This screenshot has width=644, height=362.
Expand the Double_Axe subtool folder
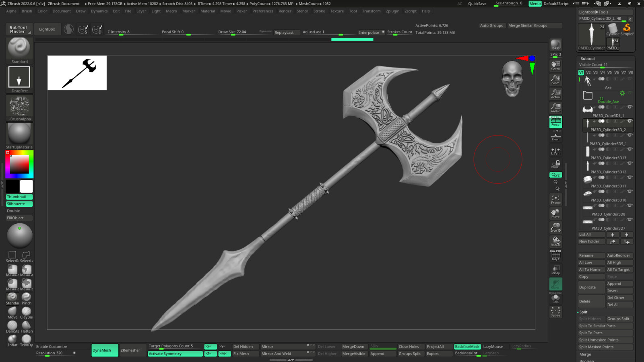tap(588, 95)
